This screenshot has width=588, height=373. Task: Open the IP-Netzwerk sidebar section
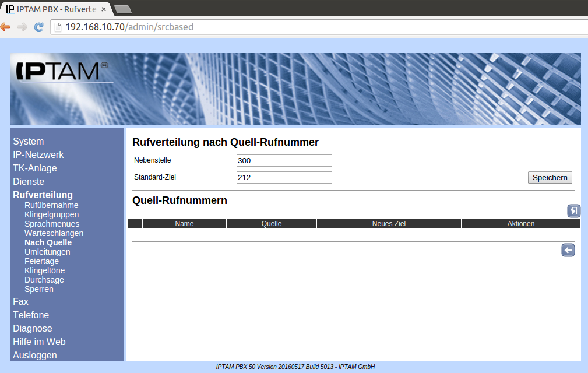(x=38, y=154)
